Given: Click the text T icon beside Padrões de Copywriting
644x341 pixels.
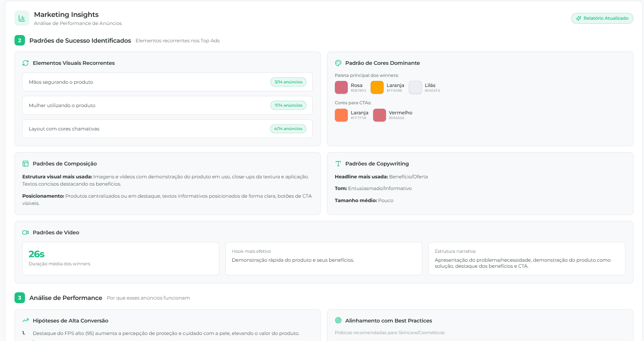Looking at the screenshot, I should [x=338, y=163].
